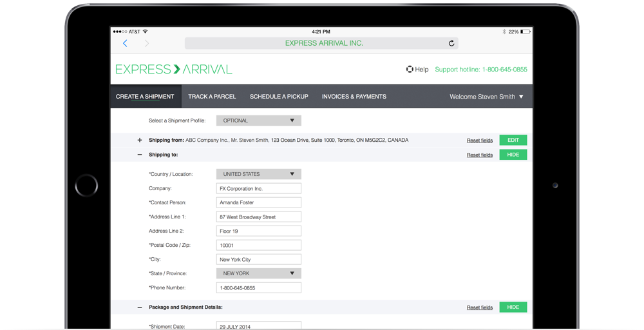Open the Shipment Profile dropdown
This screenshot has height=330, width=644.
(258, 121)
